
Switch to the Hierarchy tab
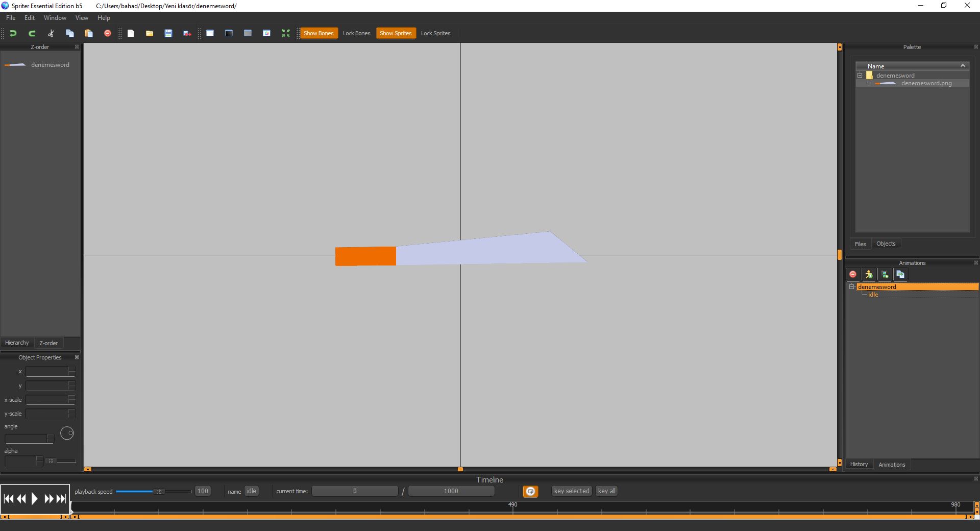17,343
